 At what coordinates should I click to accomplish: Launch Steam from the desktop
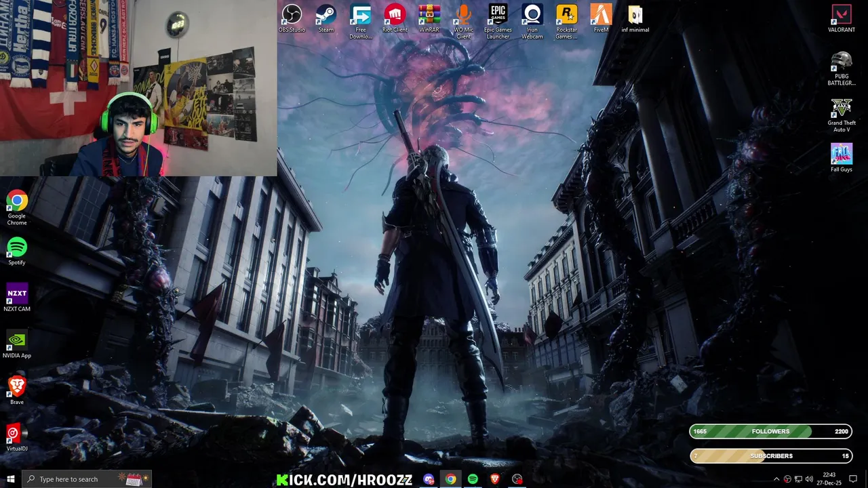coord(326,18)
